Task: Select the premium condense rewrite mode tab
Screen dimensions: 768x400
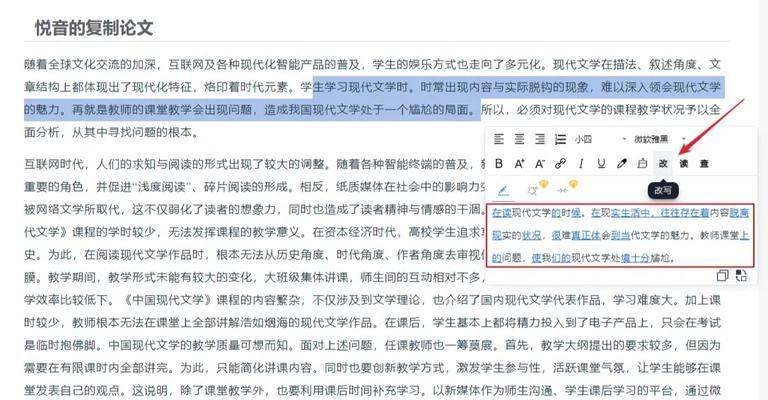Action: tap(567, 188)
